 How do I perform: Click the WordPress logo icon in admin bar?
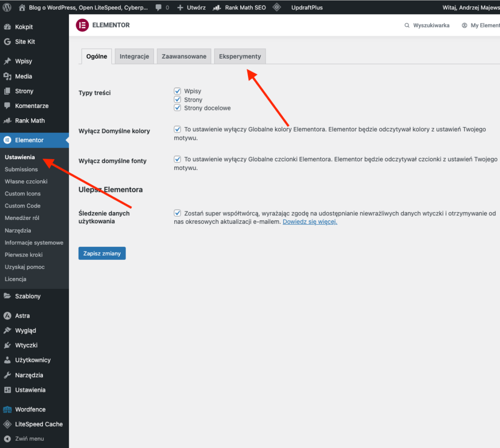click(x=7, y=7)
